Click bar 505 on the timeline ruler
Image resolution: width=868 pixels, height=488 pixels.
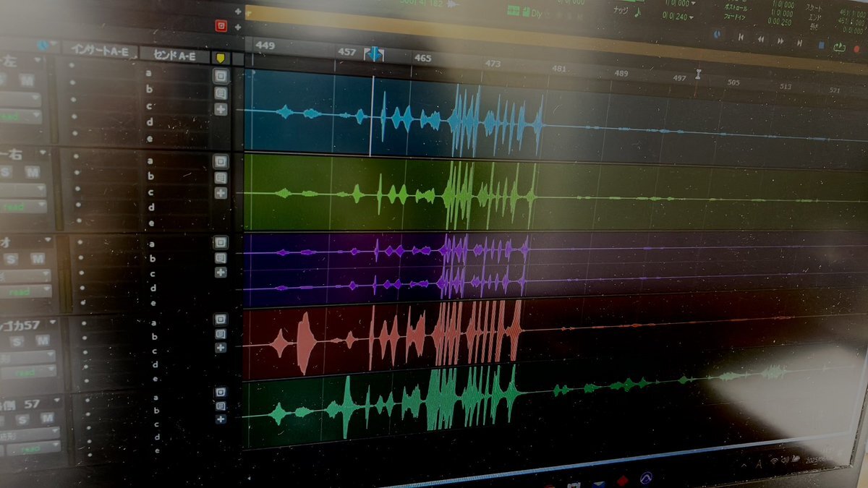[x=733, y=82]
